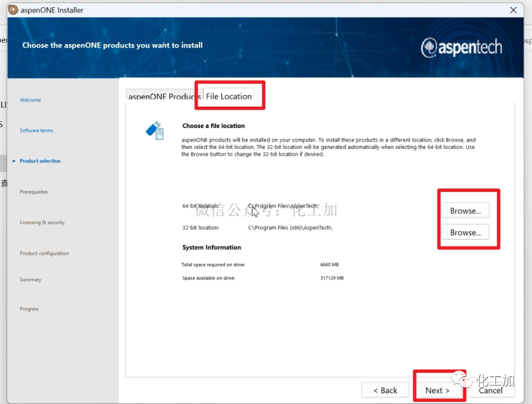Click the 64-bit path C:\Program Files\AspenTech\

click(283, 206)
